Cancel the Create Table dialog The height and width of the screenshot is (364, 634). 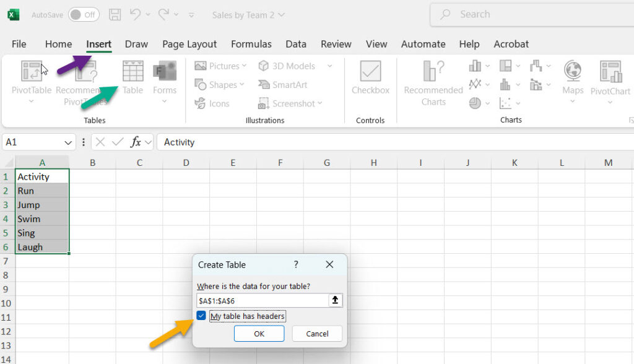(x=316, y=333)
